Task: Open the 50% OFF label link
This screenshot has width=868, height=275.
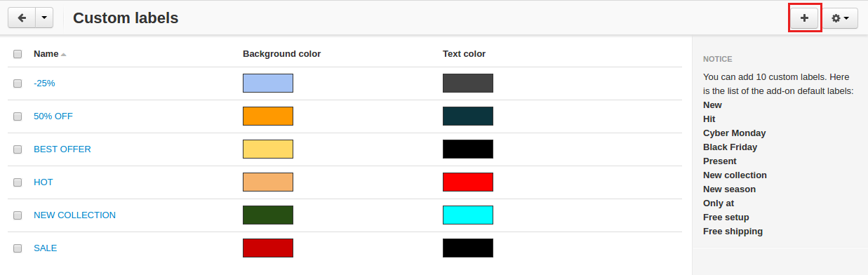Action: 53,116
